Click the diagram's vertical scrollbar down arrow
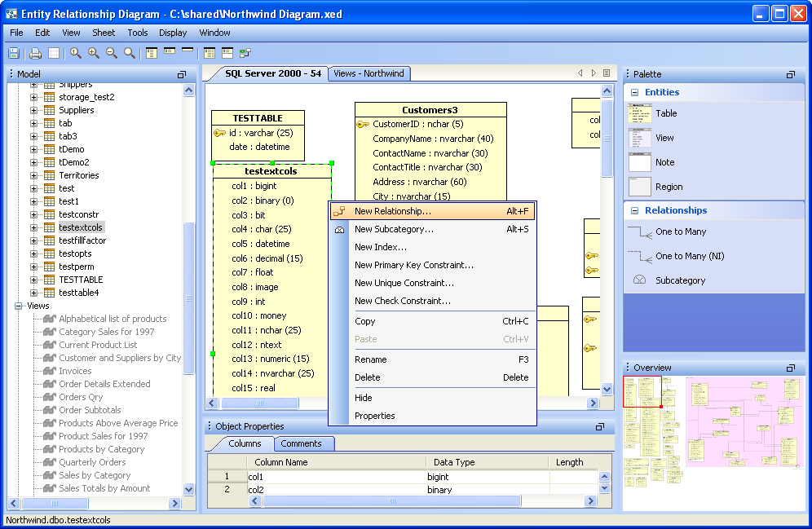The height and width of the screenshot is (529, 812). pos(607,389)
